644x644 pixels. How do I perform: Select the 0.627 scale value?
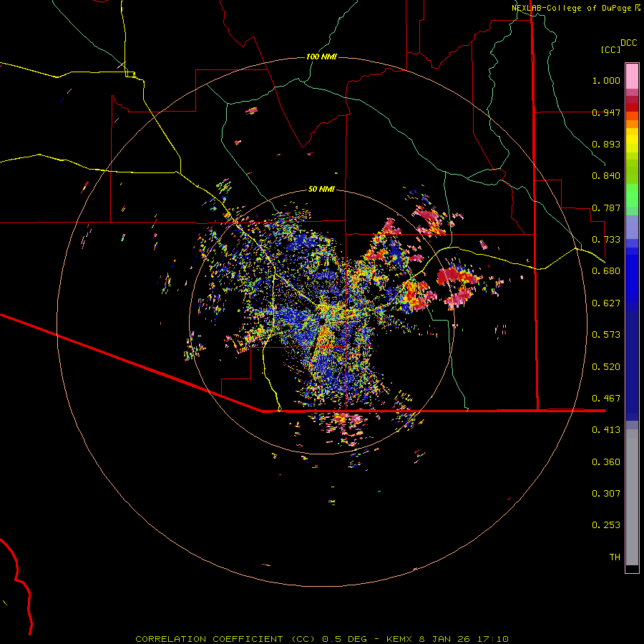point(606,303)
